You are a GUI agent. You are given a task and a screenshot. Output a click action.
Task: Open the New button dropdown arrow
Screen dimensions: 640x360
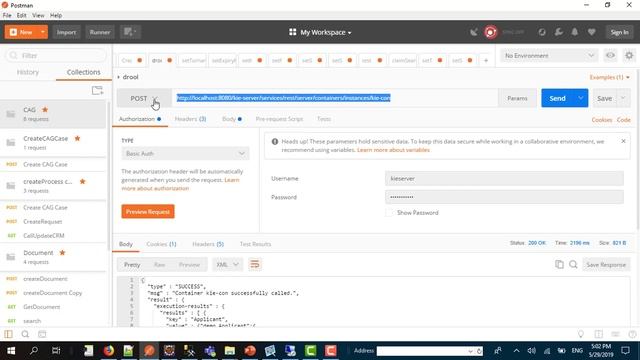(x=42, y=32)
